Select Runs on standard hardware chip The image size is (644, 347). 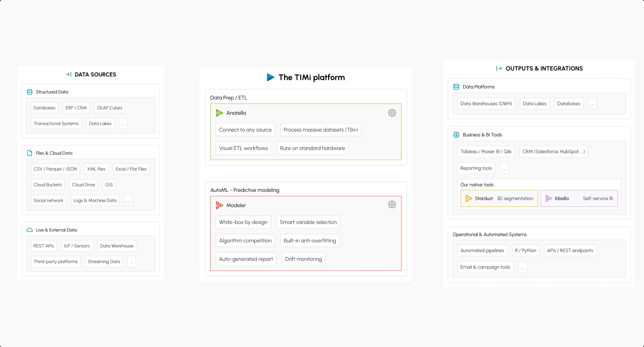(x=312, y=148)
